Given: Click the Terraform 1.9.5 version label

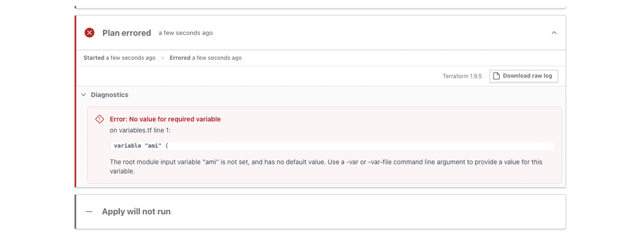Looking at the screenshot, I should click(x=462, y=77).
